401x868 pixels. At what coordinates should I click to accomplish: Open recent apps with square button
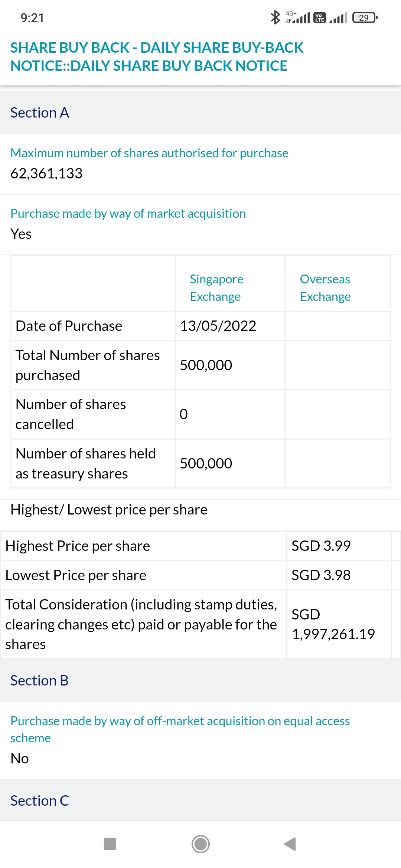(x=110, y=844)
